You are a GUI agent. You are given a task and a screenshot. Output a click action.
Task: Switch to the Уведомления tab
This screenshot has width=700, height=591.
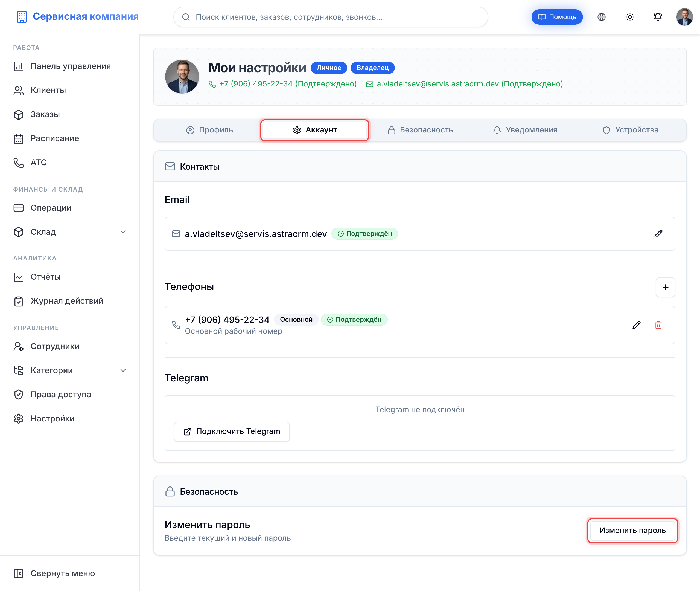525,130
